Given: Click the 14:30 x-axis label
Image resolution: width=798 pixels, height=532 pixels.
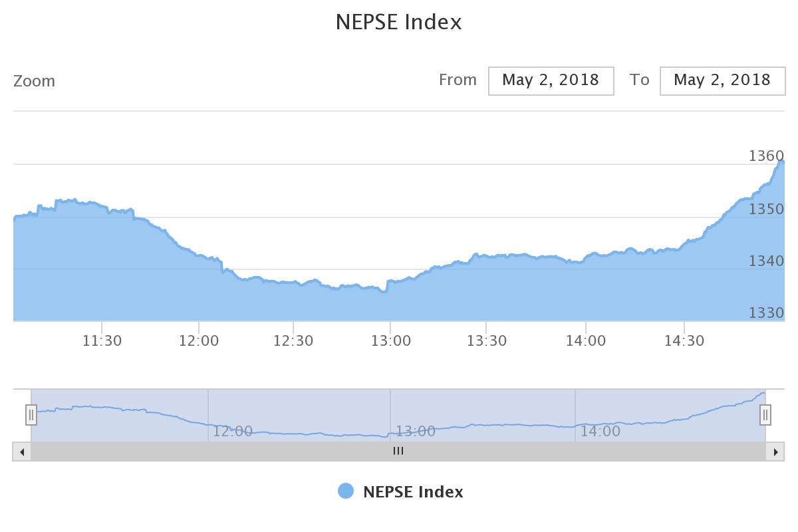Looking at the screenshot, I should (x=684, y=341).
